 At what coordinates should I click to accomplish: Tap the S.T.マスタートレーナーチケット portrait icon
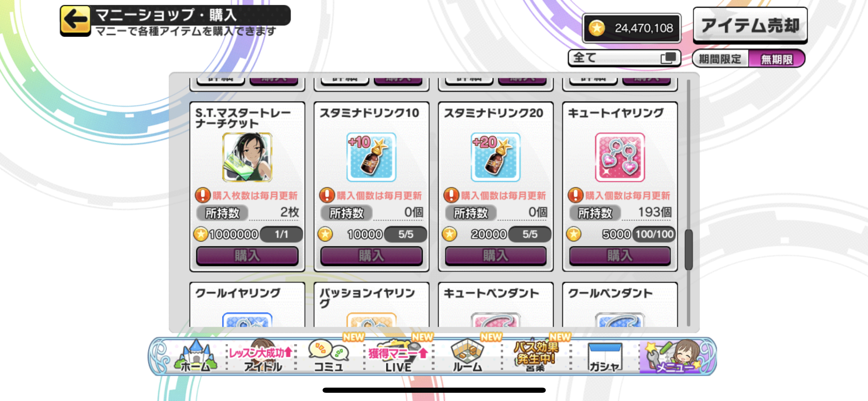(247, 157)
